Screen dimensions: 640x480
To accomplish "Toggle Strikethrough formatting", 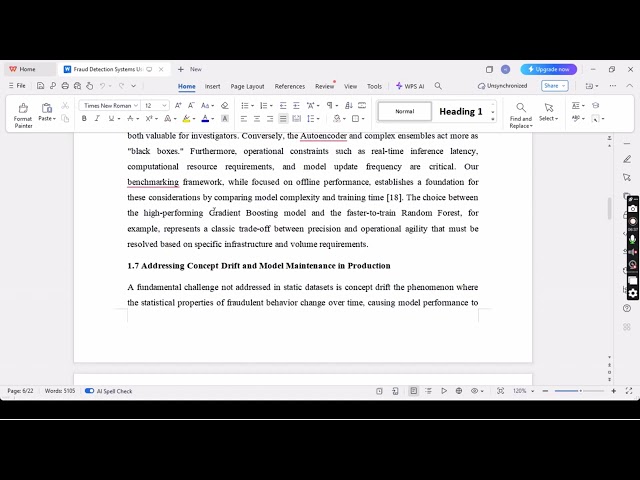I will click(x=130, y=119).
